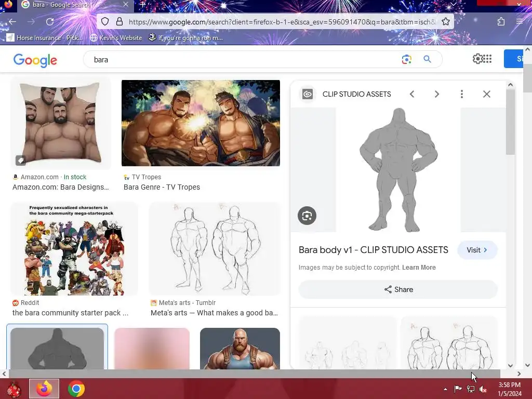The image size is (532, 399).
Task: Bookmark this page with the star icon
Action: tap(445, 22)
